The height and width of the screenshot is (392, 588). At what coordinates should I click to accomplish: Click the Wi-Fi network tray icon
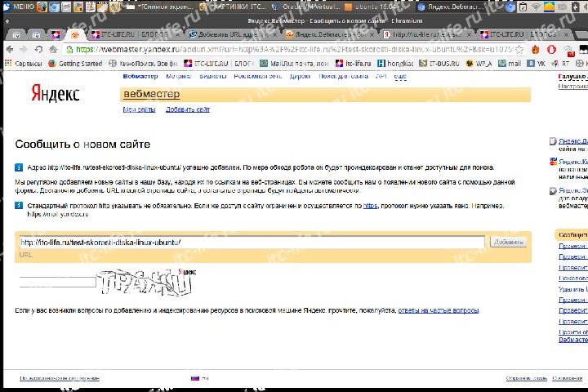[x=537, y=7]
